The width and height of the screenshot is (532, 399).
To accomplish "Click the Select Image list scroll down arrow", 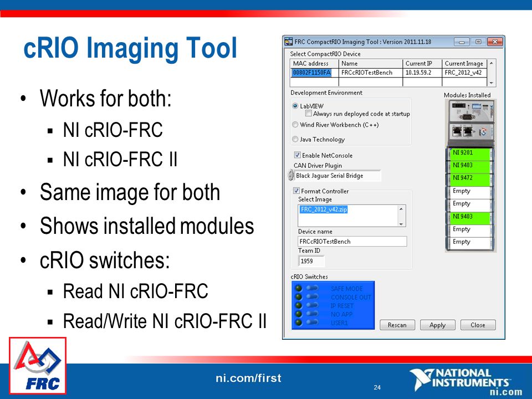I will click(401, 223).
